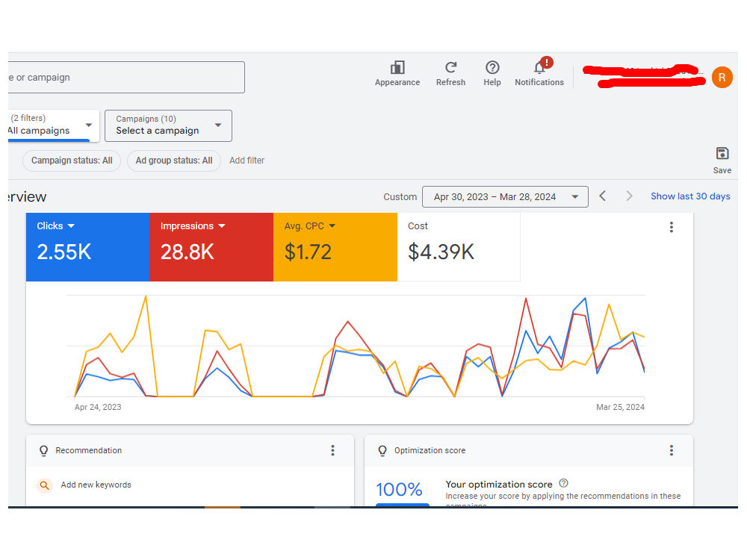Click the Refresh icon

click(x=450, y=68)
